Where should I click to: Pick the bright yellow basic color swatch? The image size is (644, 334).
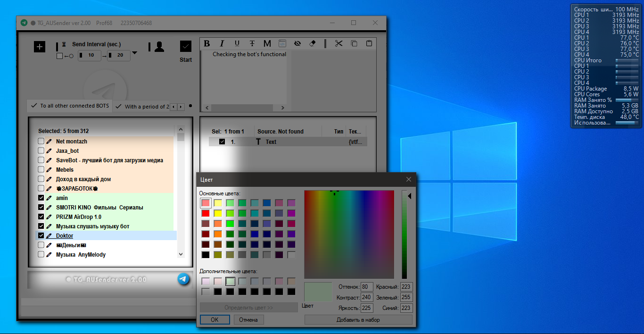coord(218,213)
